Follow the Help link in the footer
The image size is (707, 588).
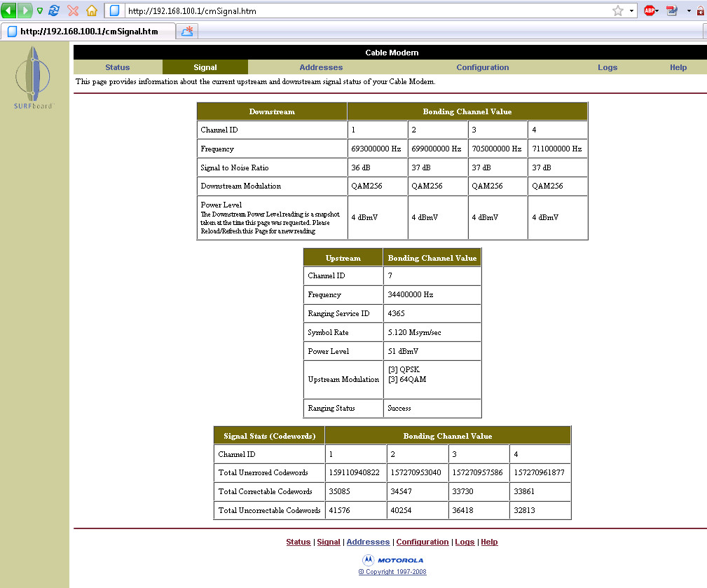click(x=489, y=542)
